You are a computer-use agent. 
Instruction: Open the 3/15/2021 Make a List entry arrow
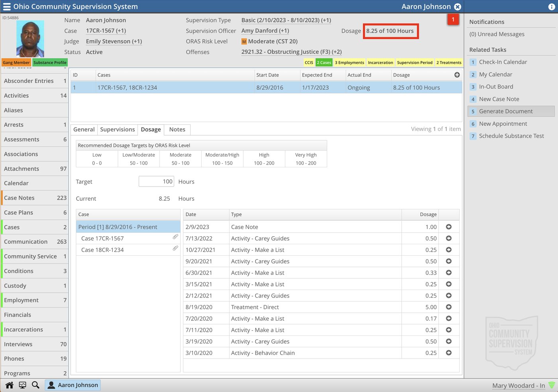pyautogui.click(x=449, y=284)
